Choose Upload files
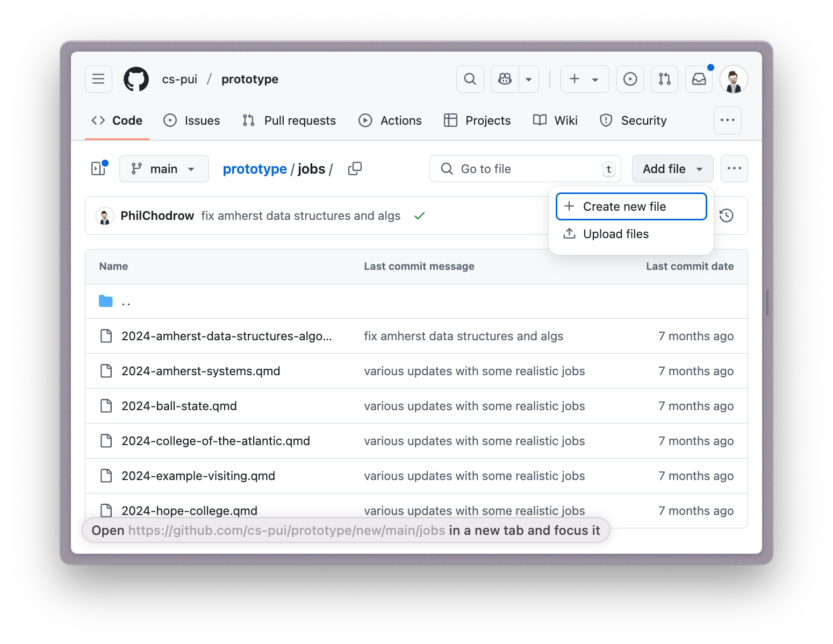The width and height of the screenshot is (833, 644). click(x=631, y=234)
